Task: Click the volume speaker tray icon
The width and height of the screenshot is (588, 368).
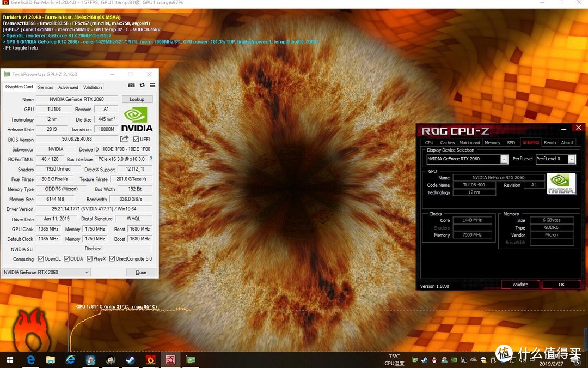Action: pos(522,360)
